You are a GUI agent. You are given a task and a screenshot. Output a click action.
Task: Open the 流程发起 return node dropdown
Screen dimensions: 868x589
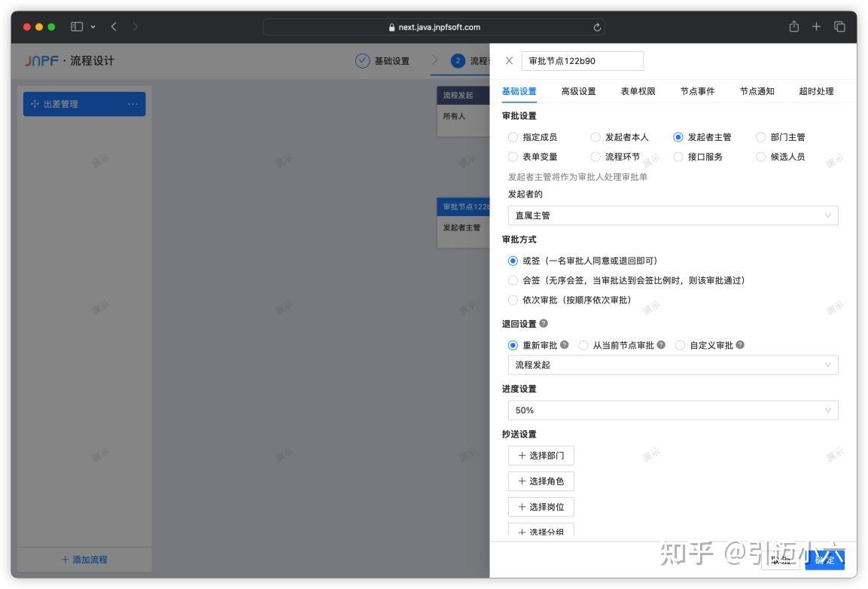672,365
